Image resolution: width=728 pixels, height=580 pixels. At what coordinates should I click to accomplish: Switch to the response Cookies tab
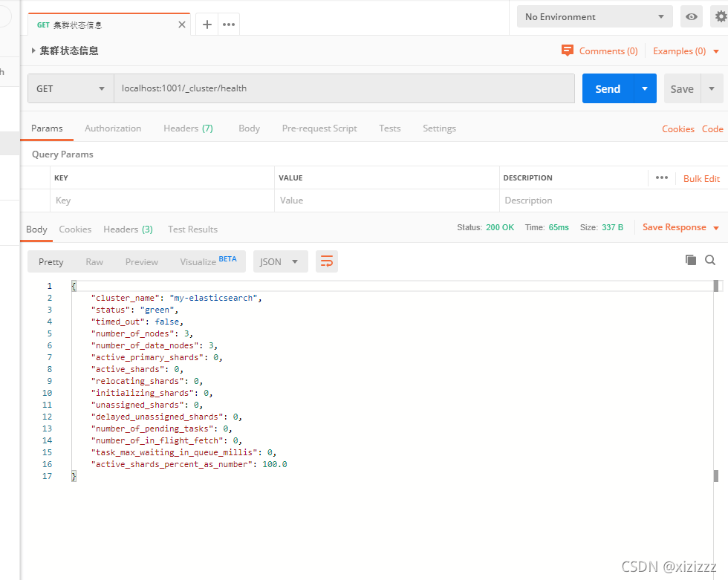pos(75,229)
